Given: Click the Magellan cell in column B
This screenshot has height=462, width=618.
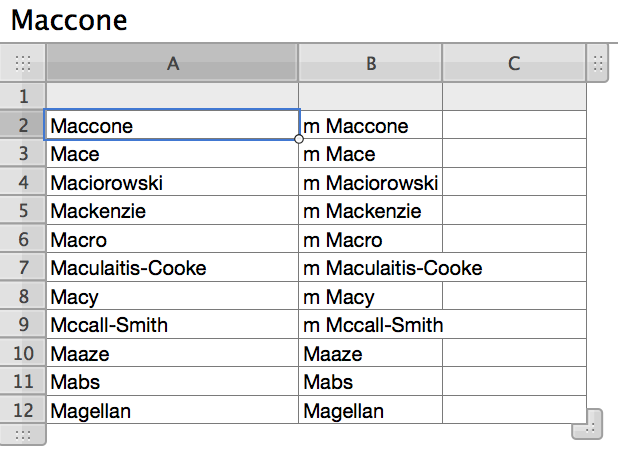Looking at the screenshot, I should pos(370,410).
